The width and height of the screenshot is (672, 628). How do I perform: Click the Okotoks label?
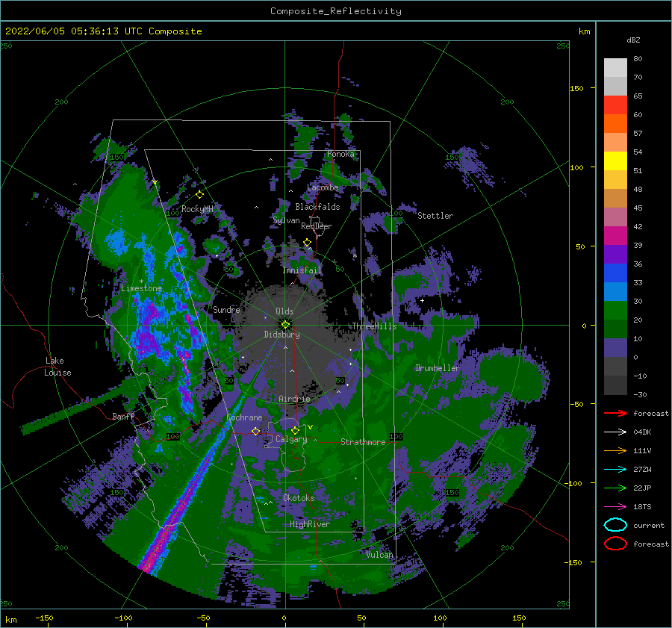299,498
